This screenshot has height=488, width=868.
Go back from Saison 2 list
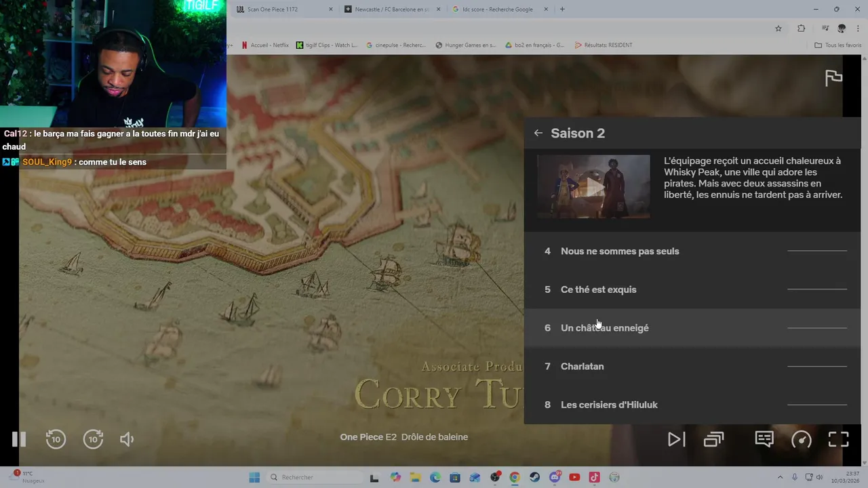(x=538, y=133)
